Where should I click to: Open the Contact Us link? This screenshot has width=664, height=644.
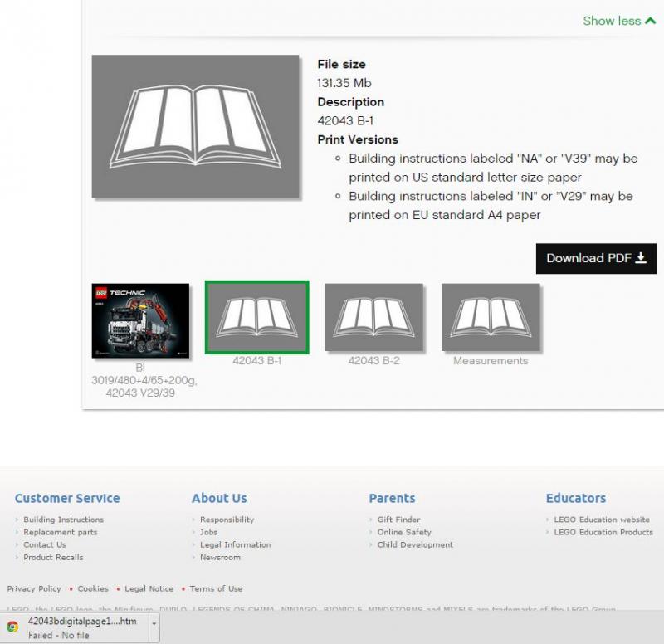(x=45, y=544)
